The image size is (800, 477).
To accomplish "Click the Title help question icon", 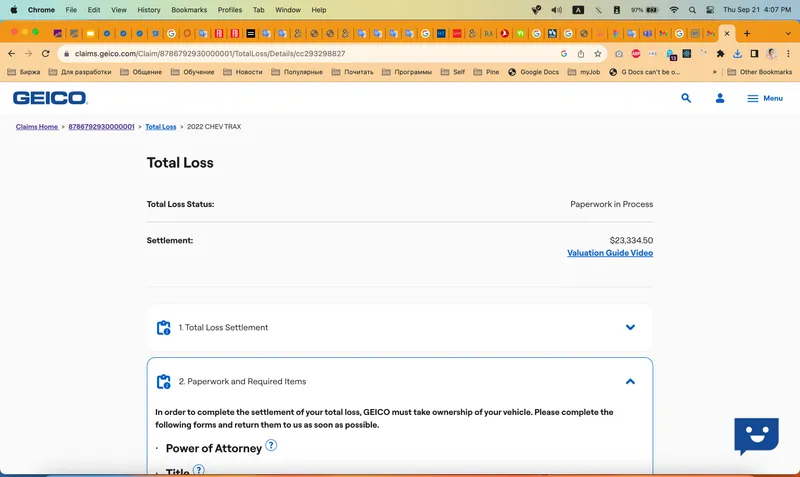I will [x=199, y=470].
